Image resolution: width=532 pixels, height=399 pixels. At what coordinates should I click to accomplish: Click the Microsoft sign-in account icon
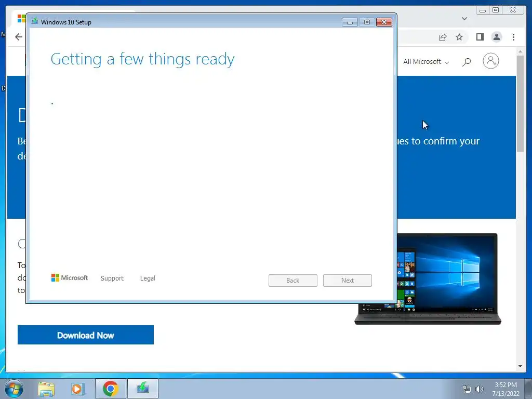pyautogui.click(x=490, y=61)
